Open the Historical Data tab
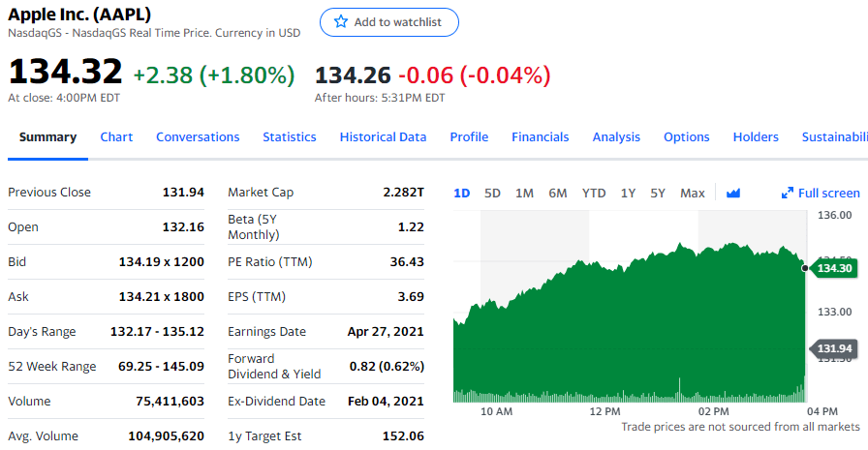 pyautogui.click(x=383, y=137)
